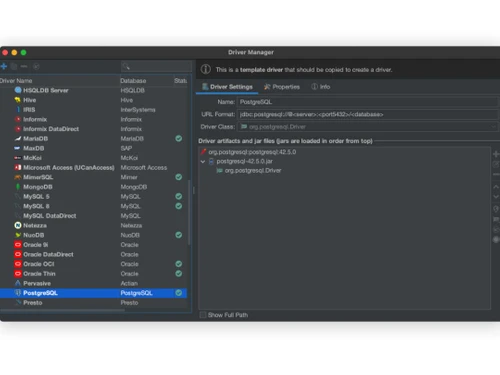Select the MySQL 8 driver row
500x375 pixels.
click(93, 206)
